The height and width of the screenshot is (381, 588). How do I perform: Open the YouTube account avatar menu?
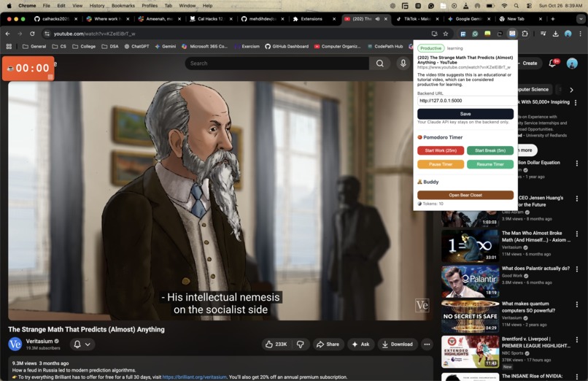click(x=572, y=64)
